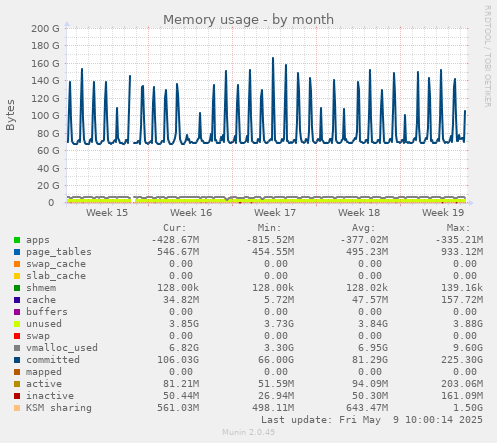Click committed max value 225.30G
The height and width of the screenshot is (443, 497).
point(462,360)
